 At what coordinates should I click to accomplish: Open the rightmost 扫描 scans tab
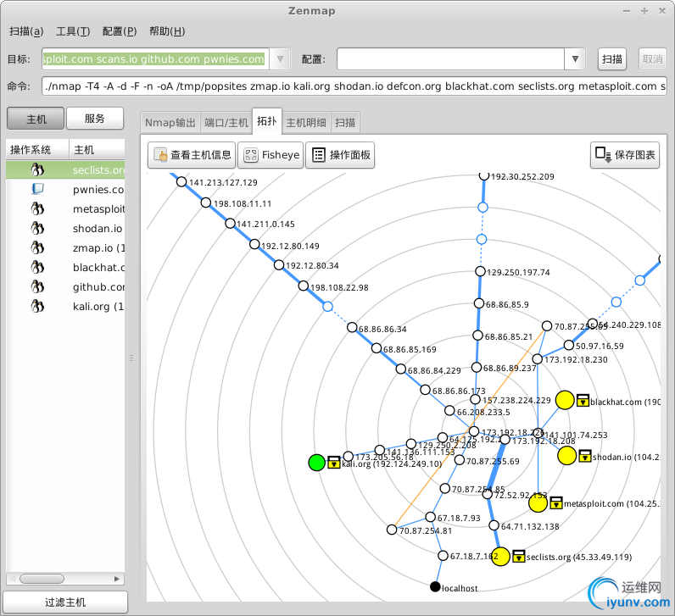tap(345, 123)
